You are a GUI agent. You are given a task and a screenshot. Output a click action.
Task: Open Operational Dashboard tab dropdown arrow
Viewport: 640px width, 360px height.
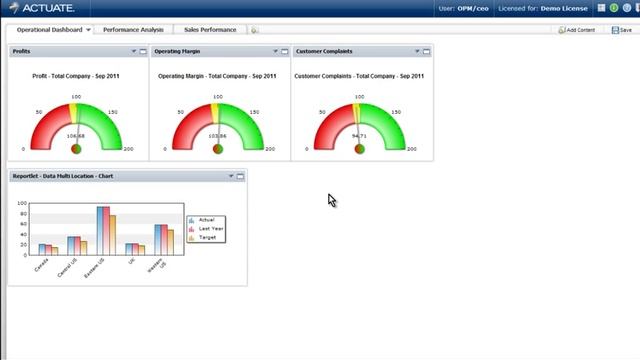88,30
